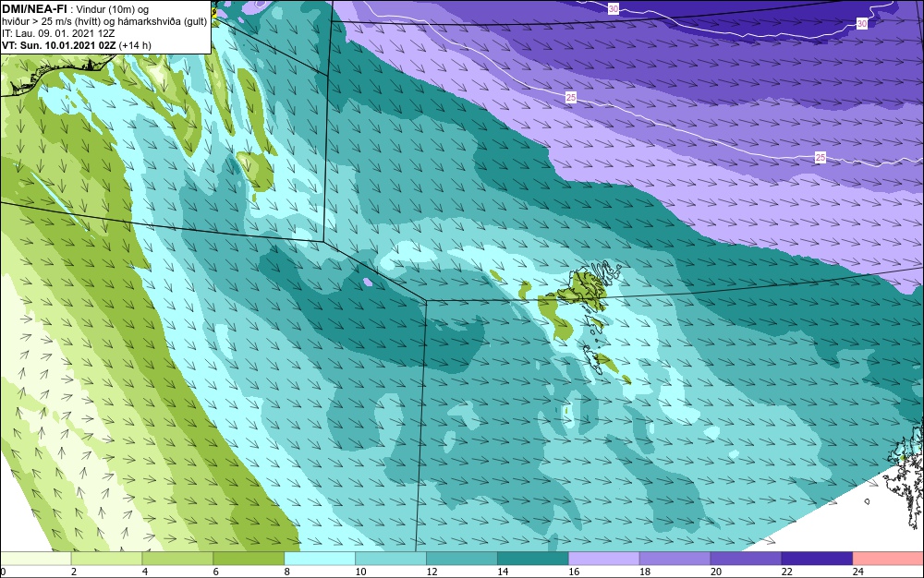924x578 pixels.
Task: Select the medium purple 18–20 legend swatch
Action: (675, 559)
